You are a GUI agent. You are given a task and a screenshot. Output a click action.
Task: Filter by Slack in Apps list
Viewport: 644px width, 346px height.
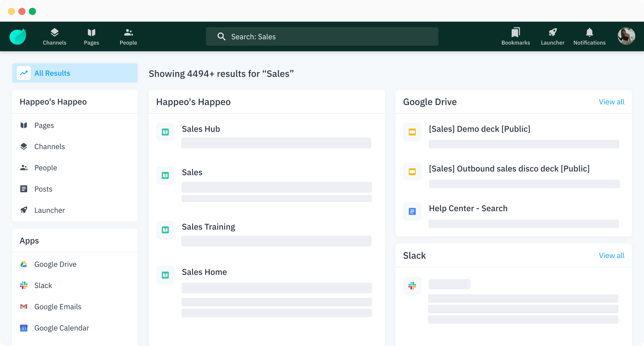[x=75, y=285]
